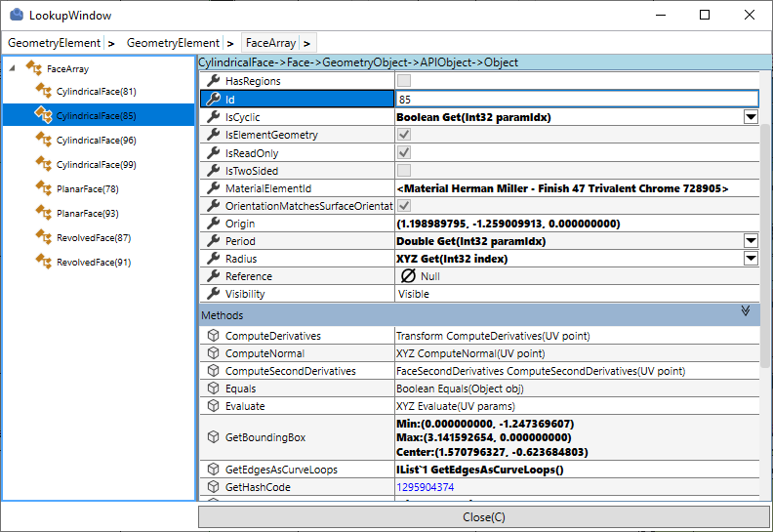Expand arrow after first GeometryElement breadcrumb
The width and height of the screenshot is (773, 532).
click(x=111, y=43)
